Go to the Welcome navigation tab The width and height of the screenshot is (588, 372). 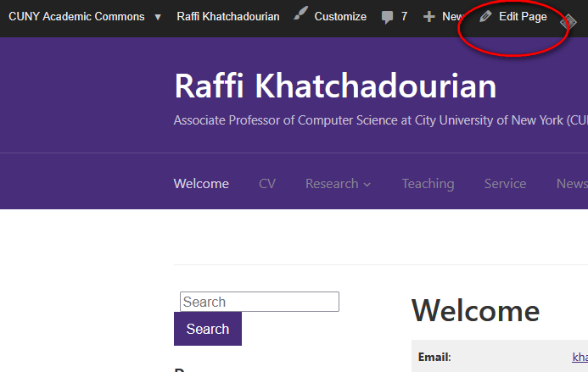pyautogui.click(x=201, y=184)
